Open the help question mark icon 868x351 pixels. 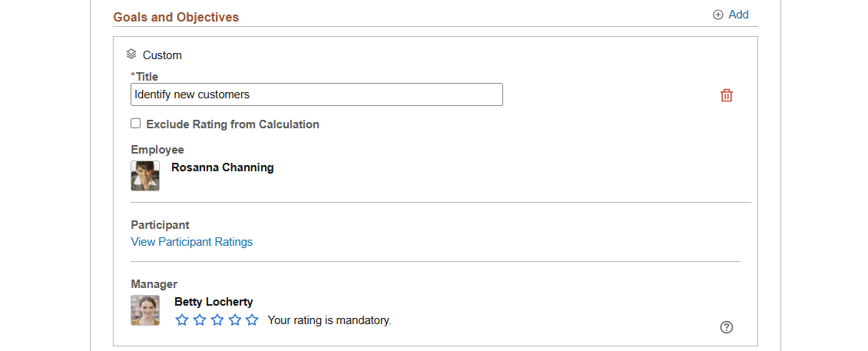point(727,327)
